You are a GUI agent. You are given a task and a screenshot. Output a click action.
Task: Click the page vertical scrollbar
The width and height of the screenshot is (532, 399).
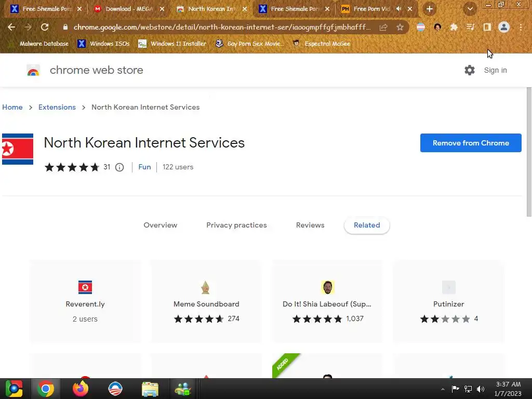tap(529, 152)
